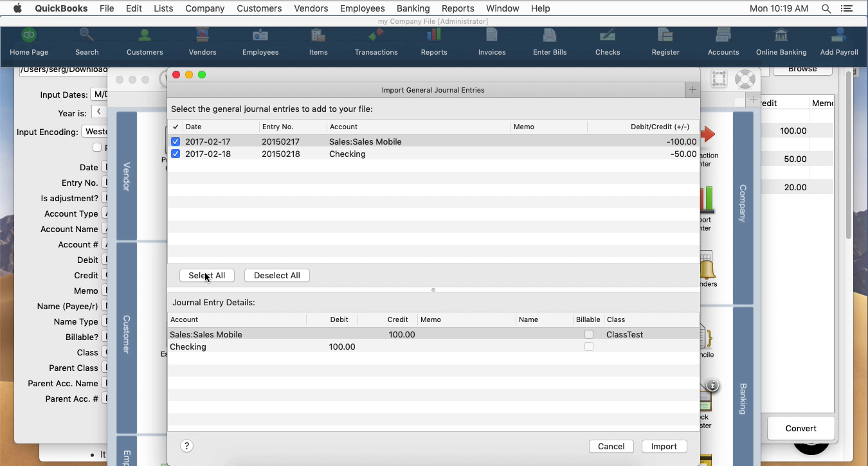Click the info badge near Banking

click(712, 386)
